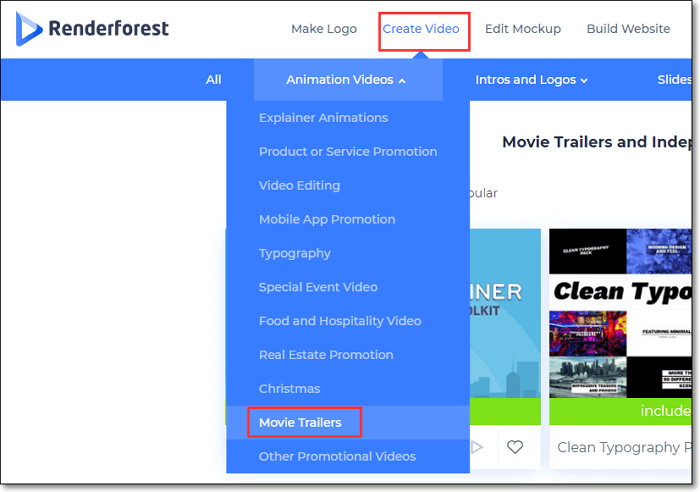Go to Edit Mockup
Image resolution: width=700 pixels, height=492 pixels.
(522, 29)
